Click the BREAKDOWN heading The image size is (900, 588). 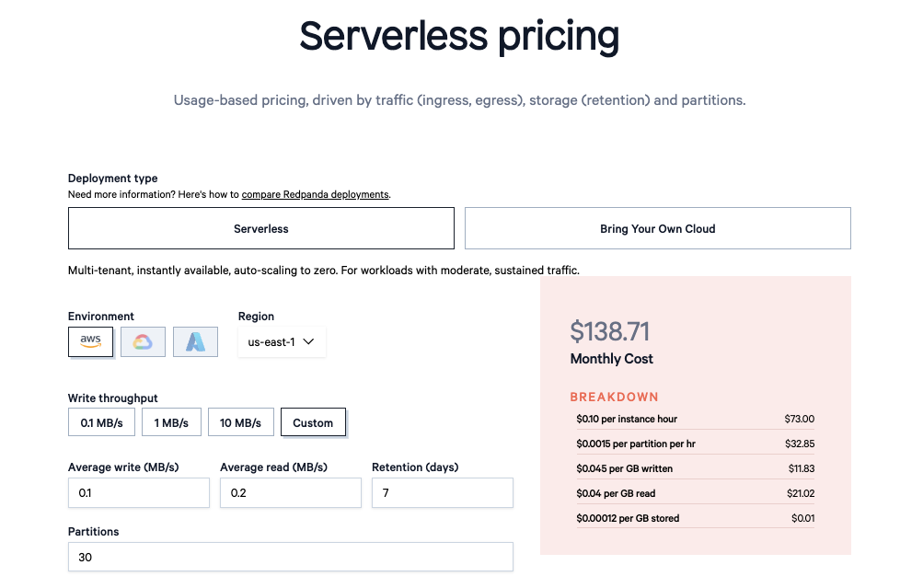coord(614,397)
